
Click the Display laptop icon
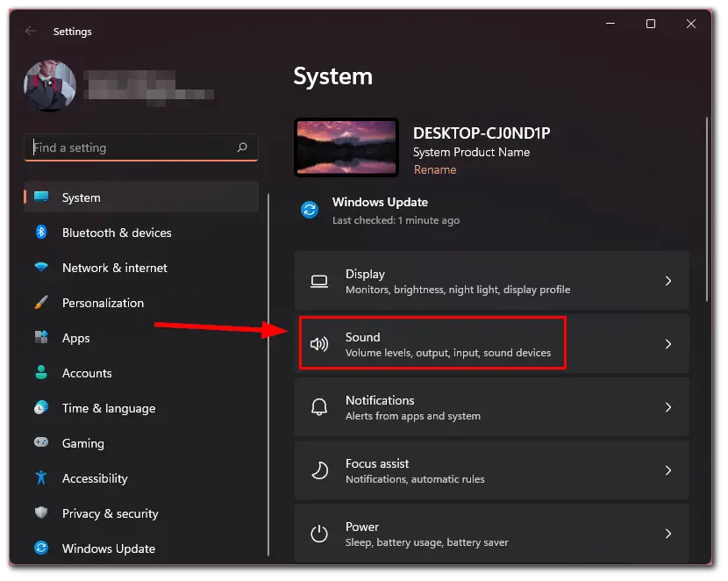(319, 281)
